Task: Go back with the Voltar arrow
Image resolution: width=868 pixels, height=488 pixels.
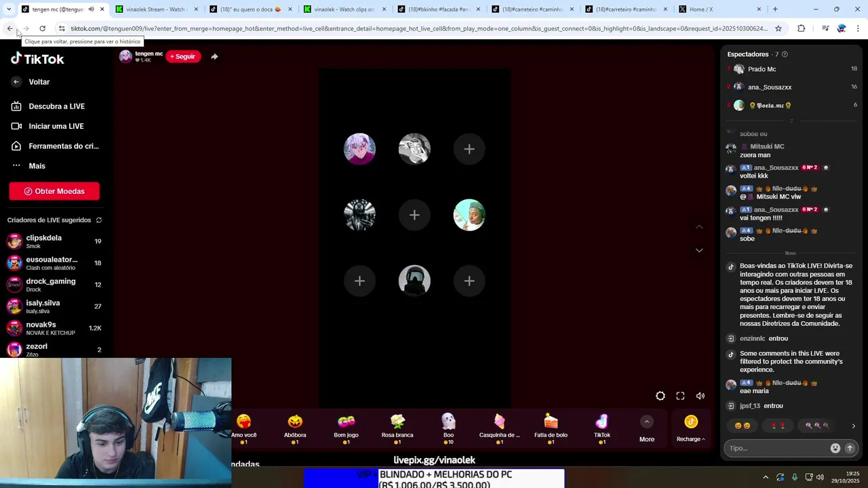Action: 31,82
